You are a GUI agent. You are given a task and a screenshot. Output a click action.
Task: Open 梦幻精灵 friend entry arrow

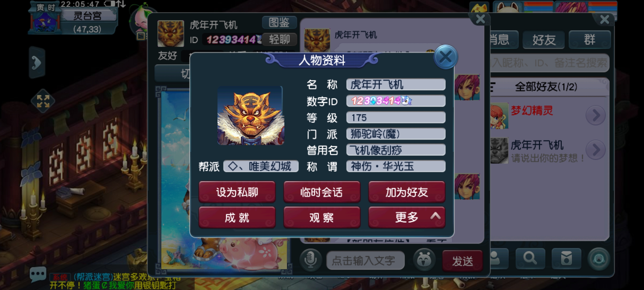[596, 115]
